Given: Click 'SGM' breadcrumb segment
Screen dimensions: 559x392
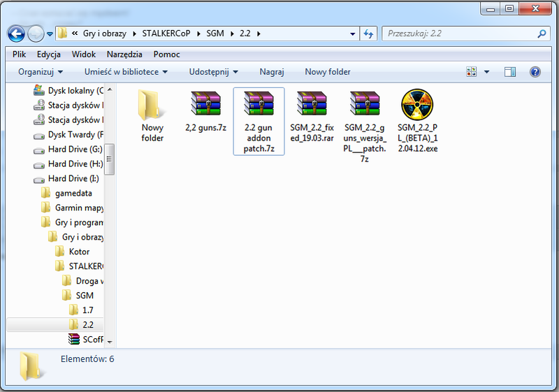Looking at the screenshot, I should pos(215,34).
